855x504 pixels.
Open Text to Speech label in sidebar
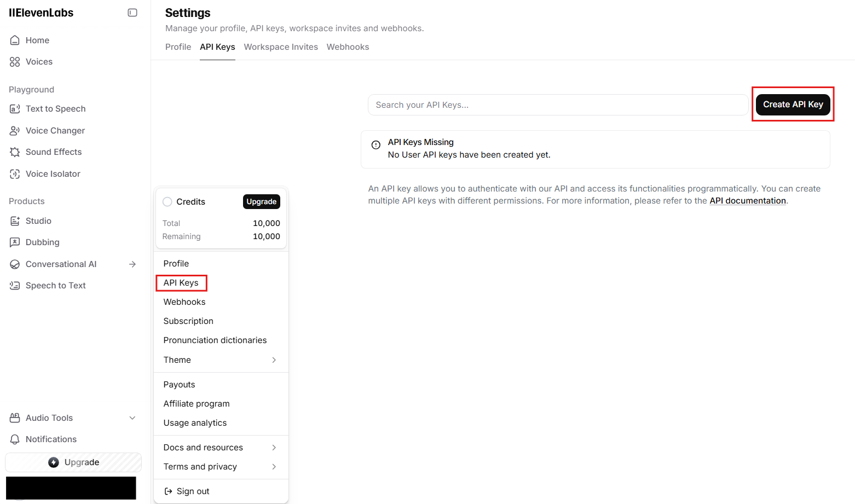pyautogui.click(x=56, y=109)
